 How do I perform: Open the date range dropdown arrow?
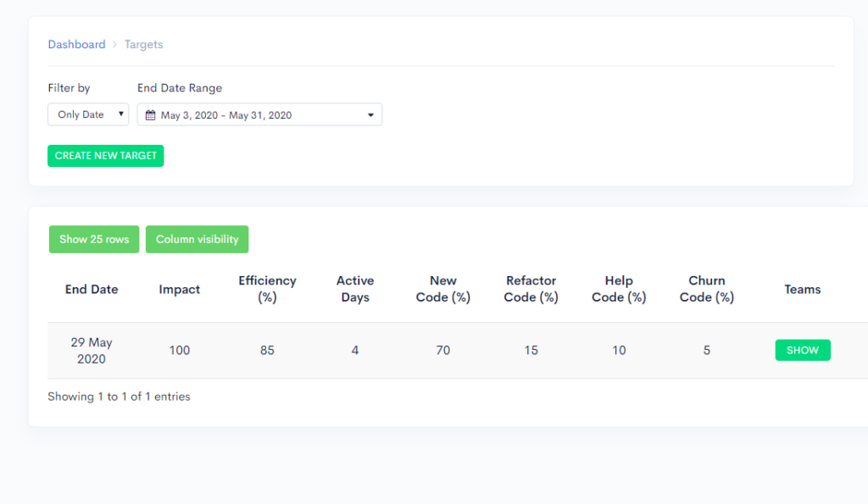(371, 115)
